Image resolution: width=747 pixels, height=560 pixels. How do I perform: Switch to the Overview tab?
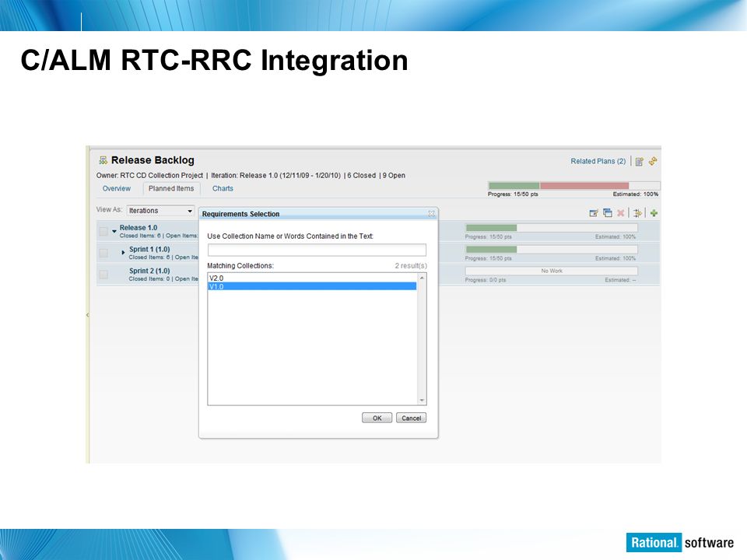pyautogui.click(x=116, y=188)
